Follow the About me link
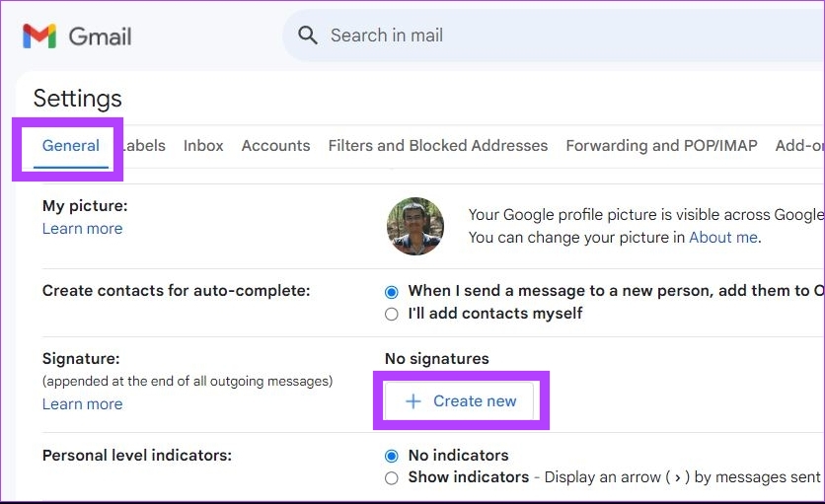The width and height of the screenshot is (825, 504). (x=722, y=238)
